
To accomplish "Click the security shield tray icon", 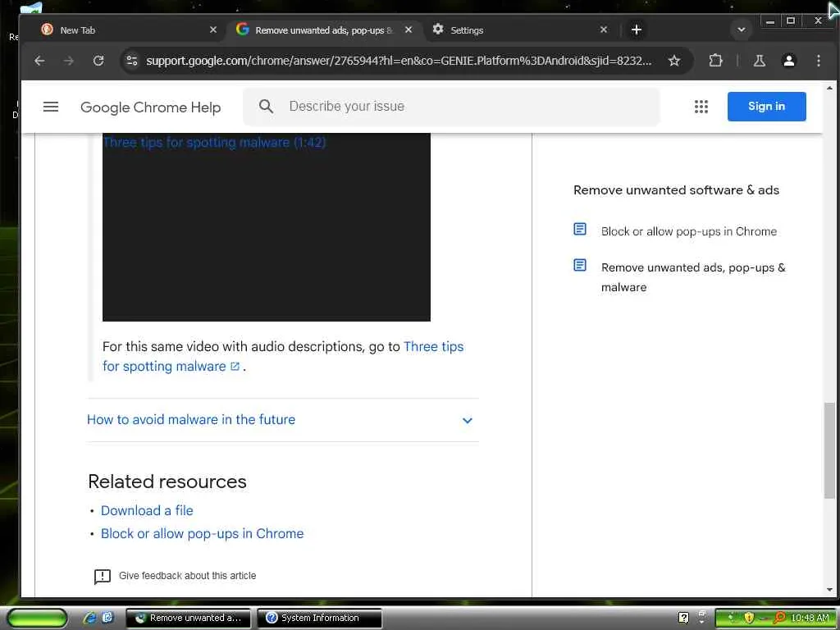I will coord(749,618).
